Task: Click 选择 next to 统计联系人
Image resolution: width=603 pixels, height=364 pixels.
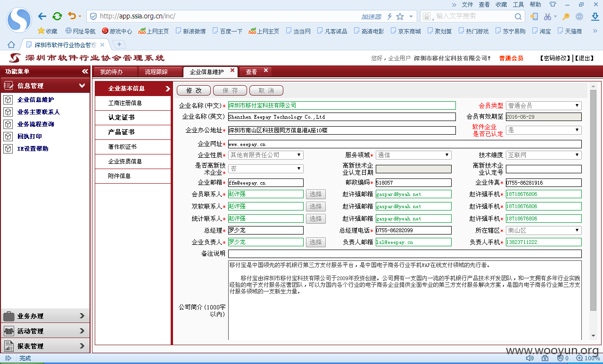Action: 316,218
